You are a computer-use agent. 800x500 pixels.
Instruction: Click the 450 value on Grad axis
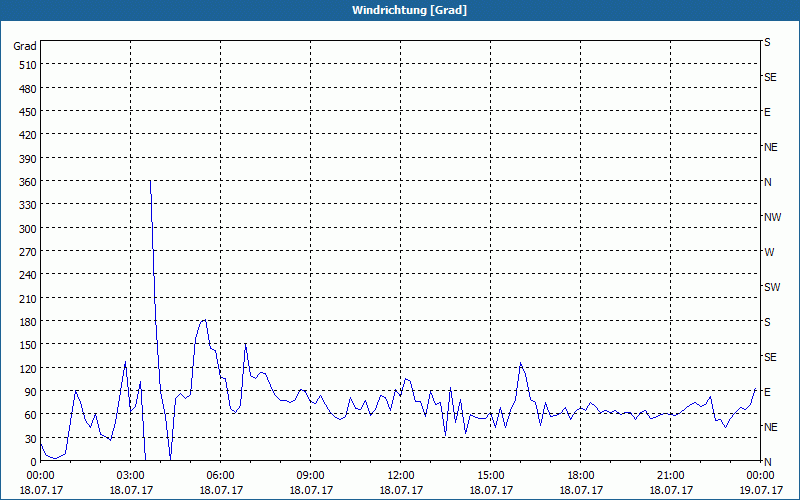point(28,112)
